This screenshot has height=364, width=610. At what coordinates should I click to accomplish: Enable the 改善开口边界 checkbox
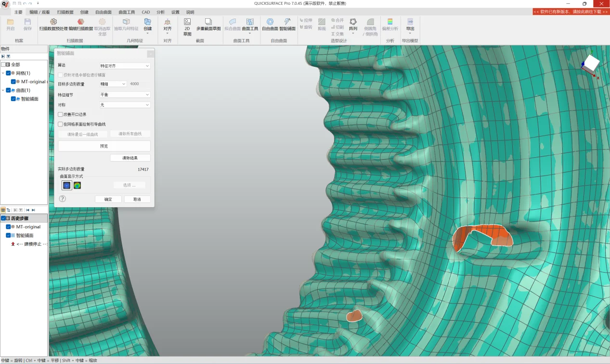tap(60, 114)
